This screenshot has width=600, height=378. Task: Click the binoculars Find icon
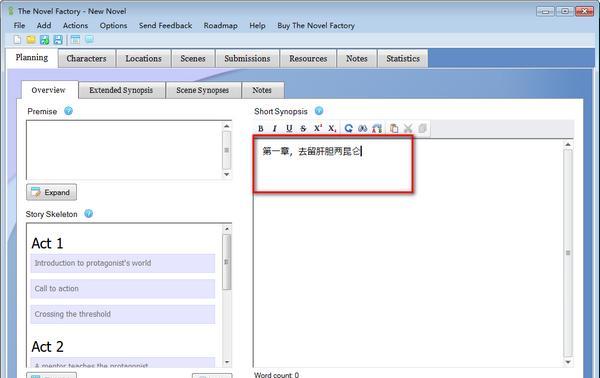(362, 129)
